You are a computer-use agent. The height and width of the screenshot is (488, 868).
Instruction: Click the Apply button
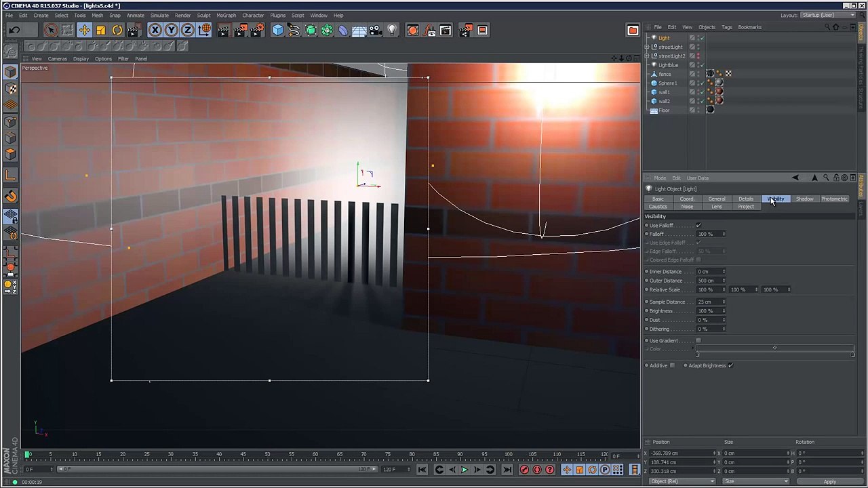pyautogui.click(x=829, y=481)
